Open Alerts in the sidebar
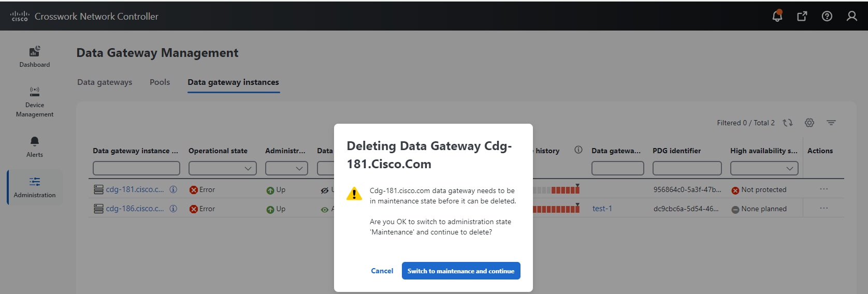The image size is (868, 294). (x=35, y=146)
